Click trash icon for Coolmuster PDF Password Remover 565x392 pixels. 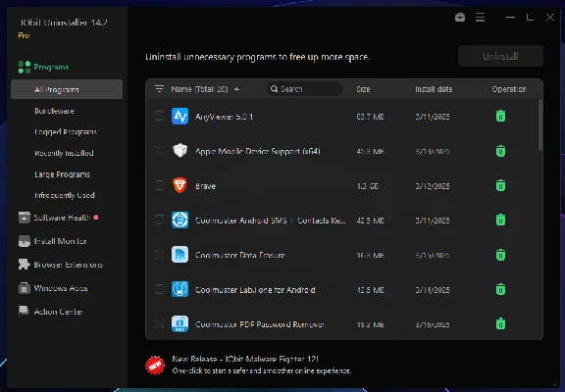[500, 323]
